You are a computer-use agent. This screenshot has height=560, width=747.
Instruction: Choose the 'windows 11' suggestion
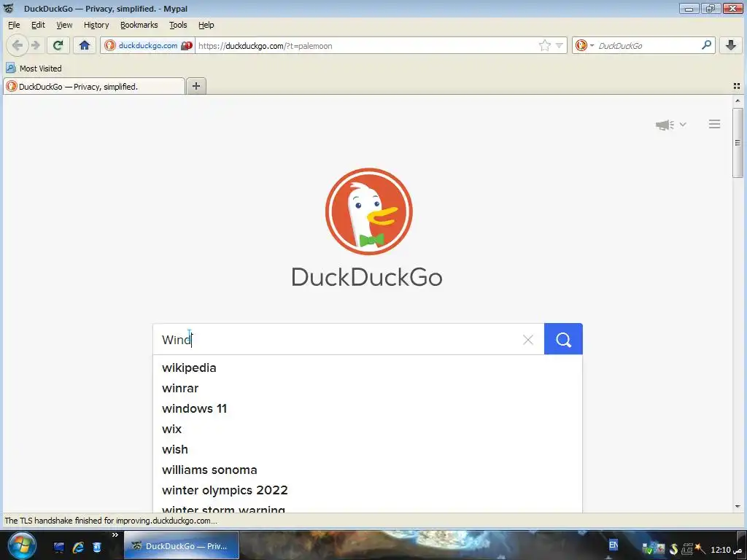[x=368, y=408]
